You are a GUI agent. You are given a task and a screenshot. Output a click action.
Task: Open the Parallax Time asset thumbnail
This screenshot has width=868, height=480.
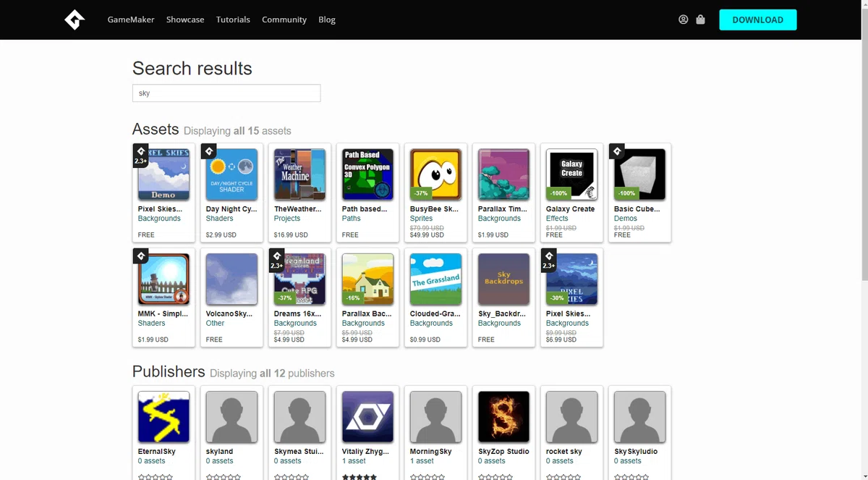click(x=503, y=174)
